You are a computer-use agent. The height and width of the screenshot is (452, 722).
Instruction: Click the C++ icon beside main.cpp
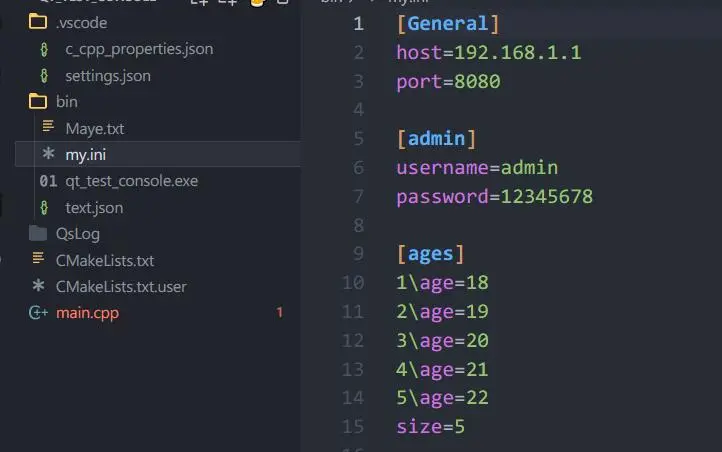(x=39, y=313)
